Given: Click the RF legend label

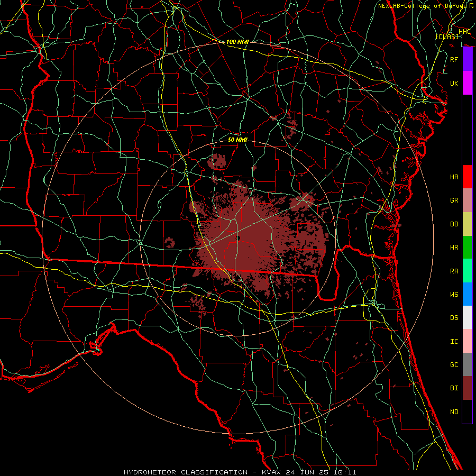Looking at the screenshot, I should coord(454,59).
